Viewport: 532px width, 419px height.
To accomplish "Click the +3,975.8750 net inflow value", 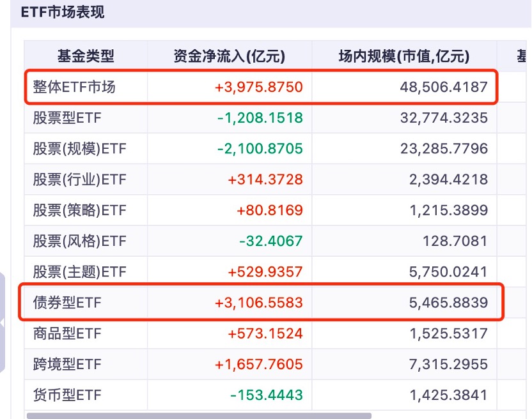I will coord(259,87).
